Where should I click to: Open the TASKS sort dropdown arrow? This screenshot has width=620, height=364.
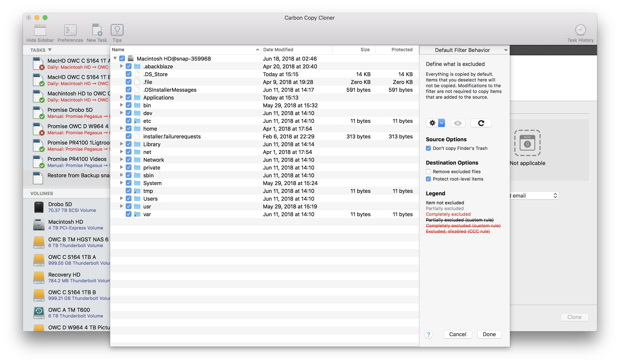50,50
